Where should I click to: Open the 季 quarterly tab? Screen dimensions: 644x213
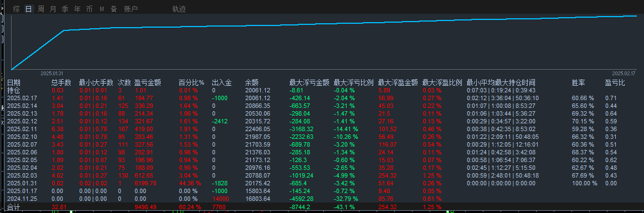click(65, 9)
